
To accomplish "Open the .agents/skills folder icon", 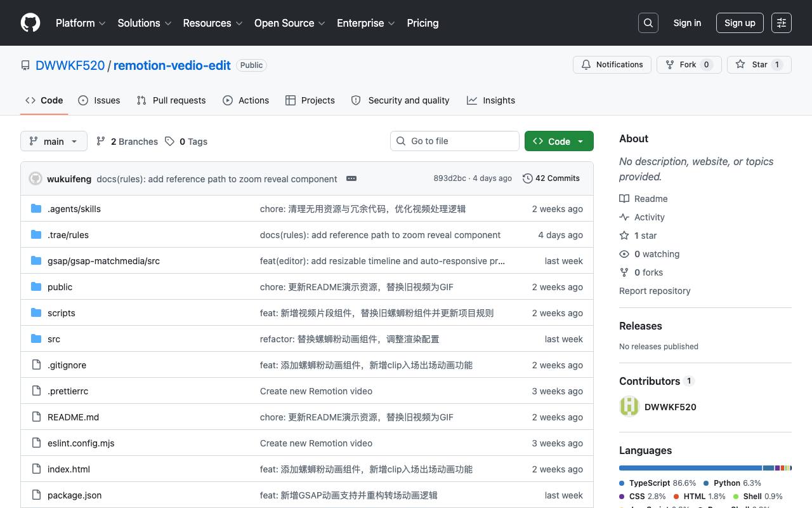I will (36, 209).
